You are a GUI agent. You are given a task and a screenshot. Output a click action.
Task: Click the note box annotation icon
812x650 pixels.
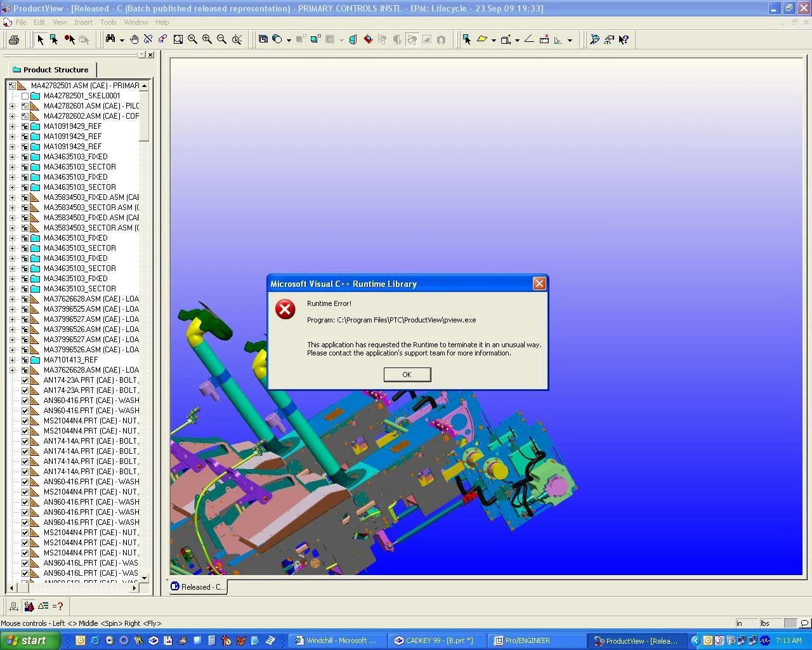click(x=506, y=39)
